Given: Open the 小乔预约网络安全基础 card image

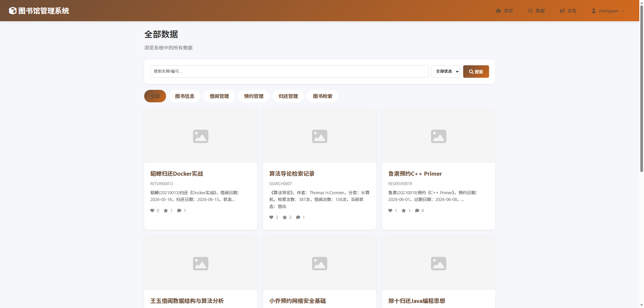Looking at the screenshot, I should [320, 263].
